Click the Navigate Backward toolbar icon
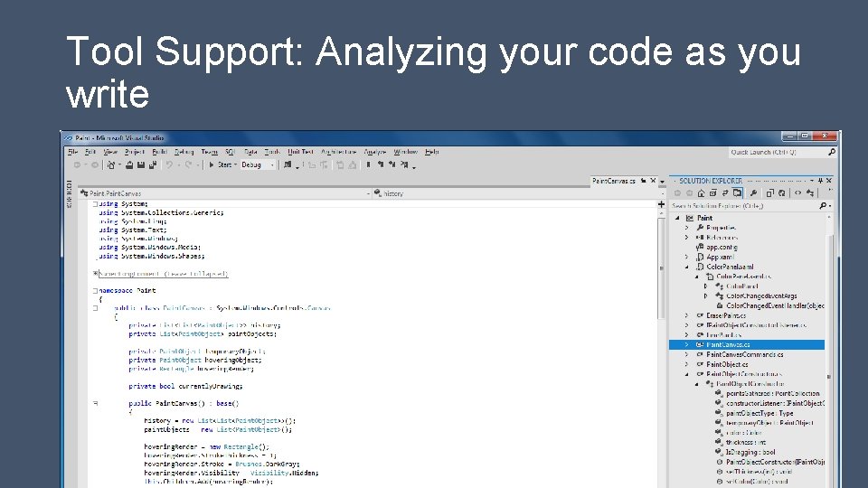The width and height of the screenshot is (868, 488). [x=77, y=164]
